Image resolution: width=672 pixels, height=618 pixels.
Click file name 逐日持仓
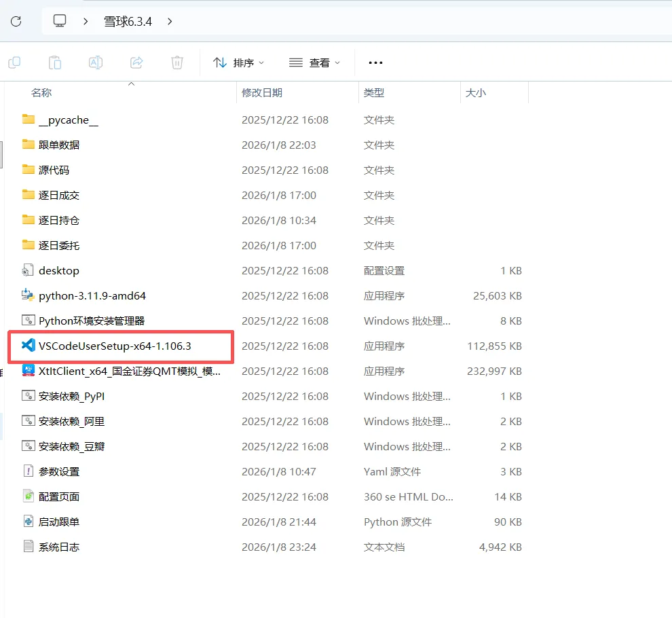(59, 221)
